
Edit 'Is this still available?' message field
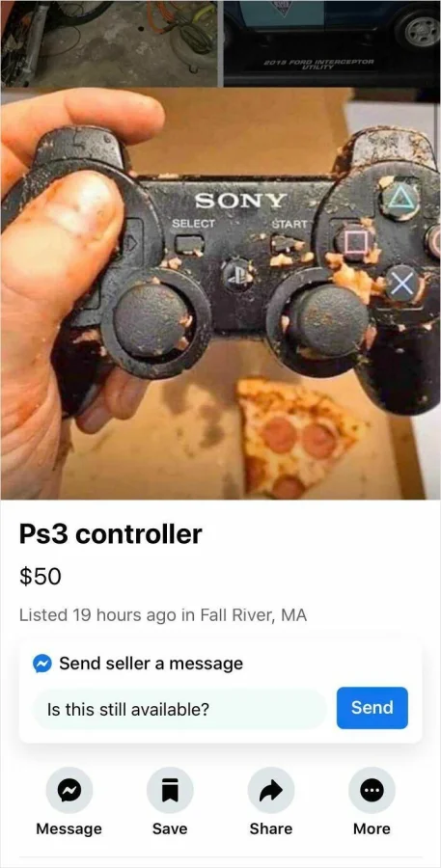(180, 709)
